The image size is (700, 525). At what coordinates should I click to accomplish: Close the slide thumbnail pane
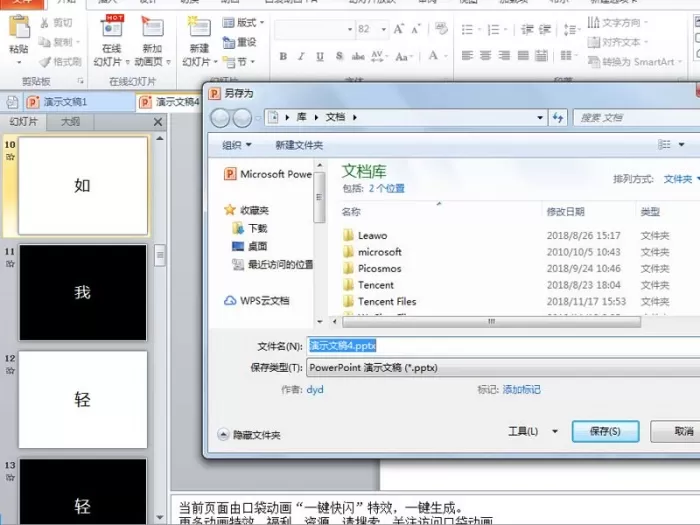point(158,122)
